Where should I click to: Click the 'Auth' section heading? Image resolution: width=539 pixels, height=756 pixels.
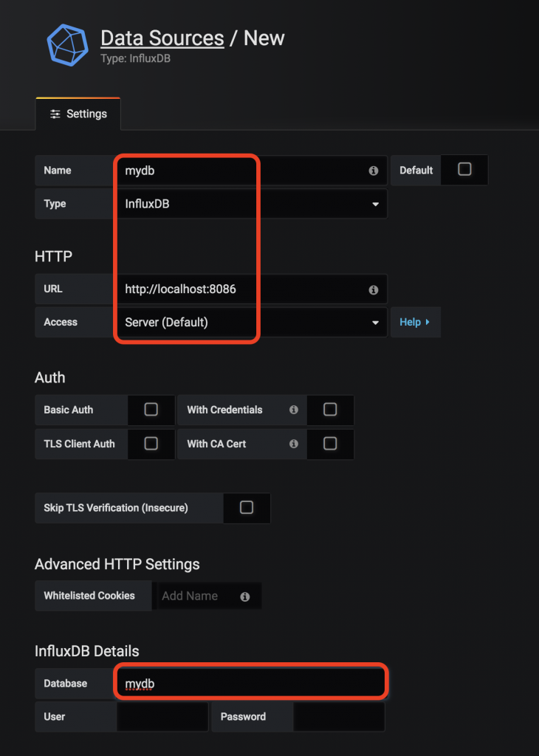[x=49, y=377]
